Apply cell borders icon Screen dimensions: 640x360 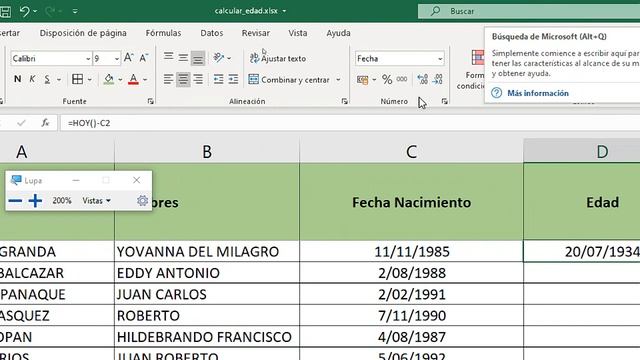(78, 79)
